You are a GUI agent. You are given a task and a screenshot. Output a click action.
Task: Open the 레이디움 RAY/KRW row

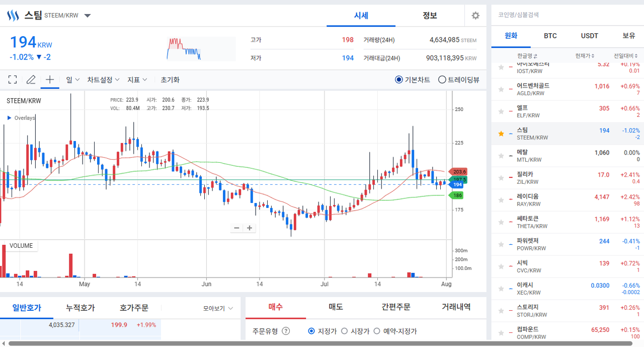coord(568,200)
